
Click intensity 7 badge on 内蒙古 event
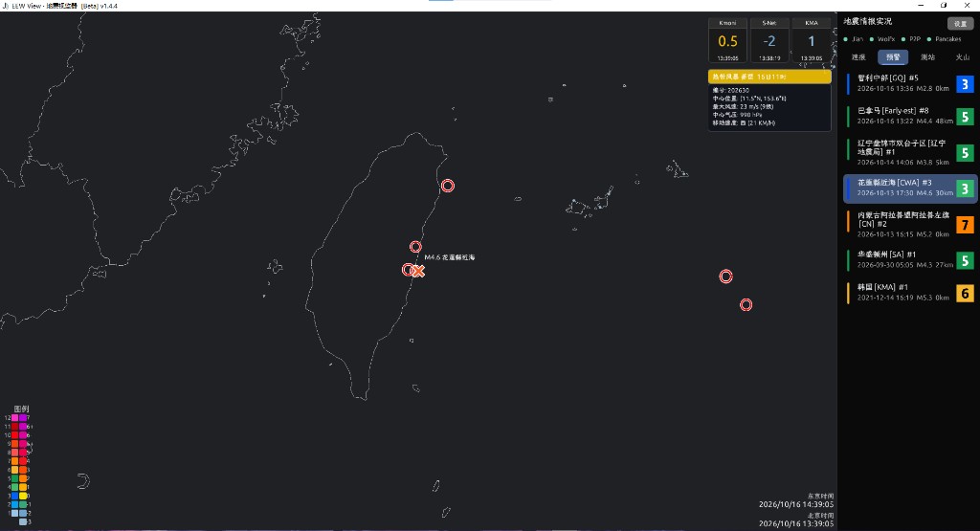coord(965,224)
